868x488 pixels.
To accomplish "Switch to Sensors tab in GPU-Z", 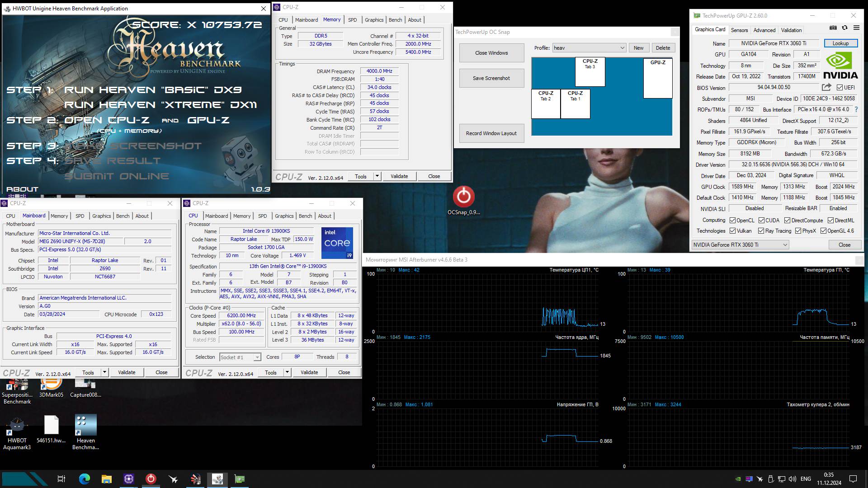I will 739,30.
